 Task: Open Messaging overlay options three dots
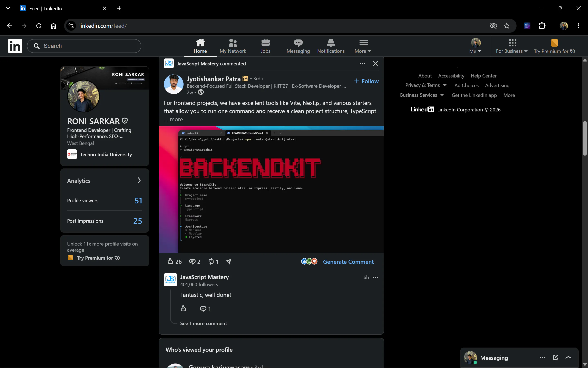542,358
